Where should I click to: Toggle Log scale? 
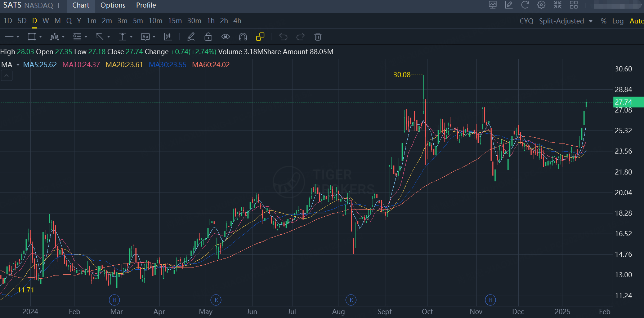[618, 21]
